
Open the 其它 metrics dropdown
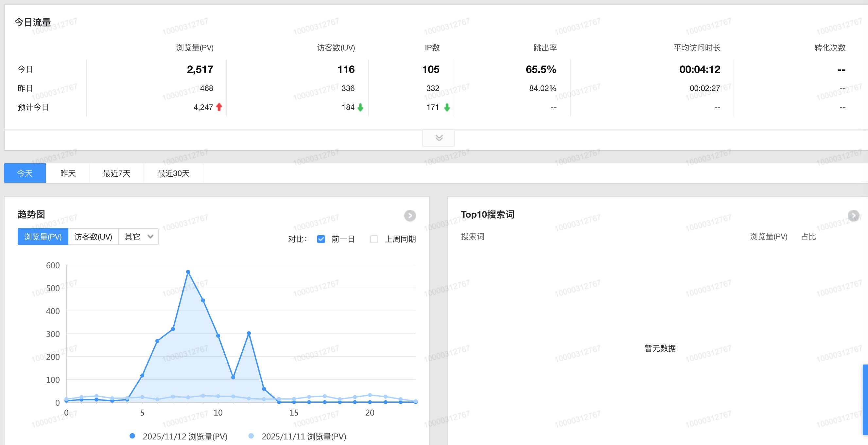pyautogui.click(x=132, y=237)
